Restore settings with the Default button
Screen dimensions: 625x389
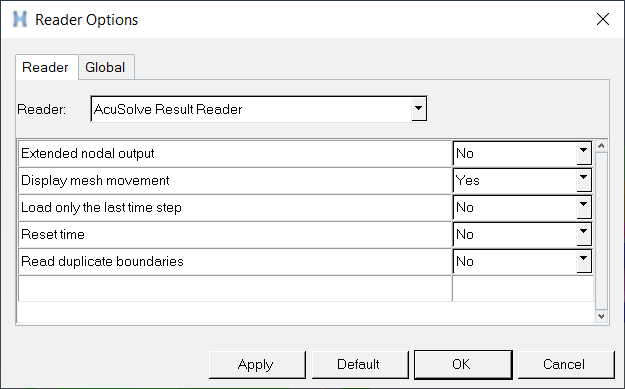click(x=360, y=364)
